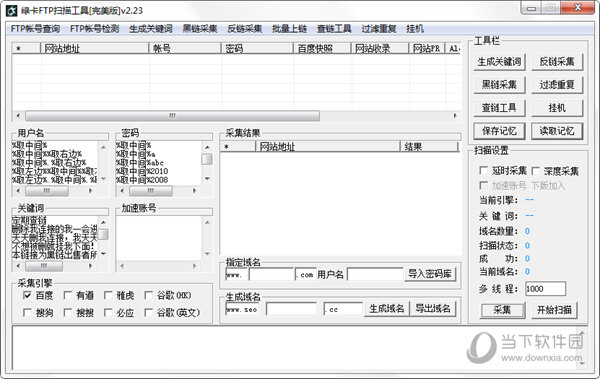
Task: Click the 导出域名 button
Action: point(433,309)
